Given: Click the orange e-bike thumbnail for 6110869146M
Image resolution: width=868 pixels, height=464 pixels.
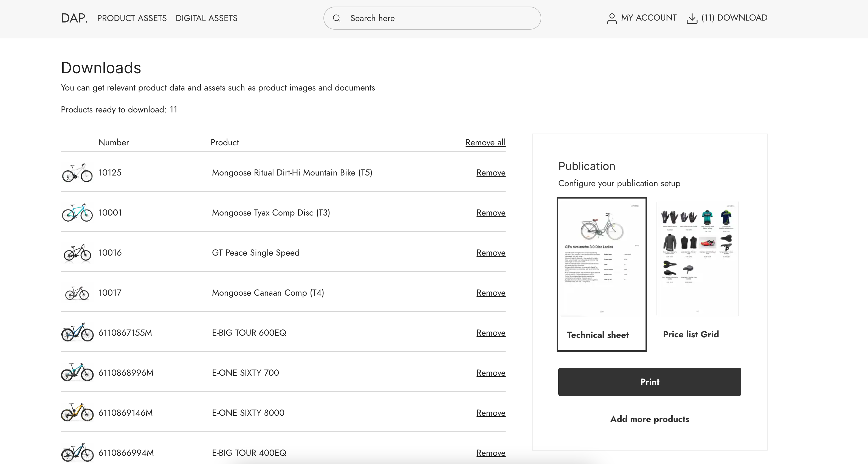Looking at the screenshot, I should [x=77, y=412].
